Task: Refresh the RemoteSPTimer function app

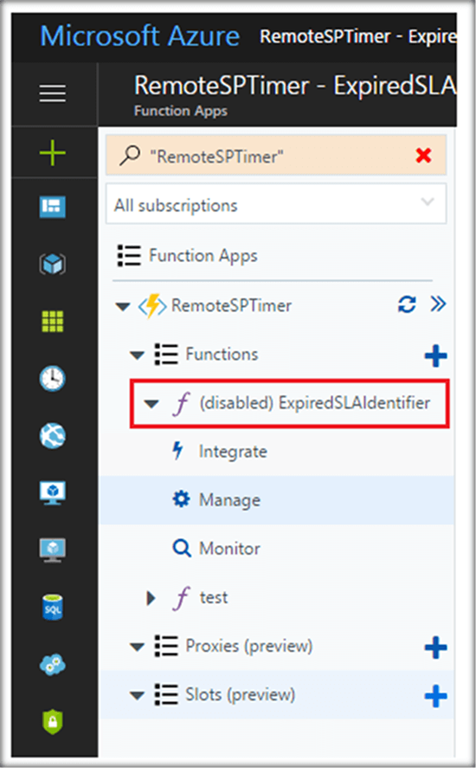Action: coord(407,305)
